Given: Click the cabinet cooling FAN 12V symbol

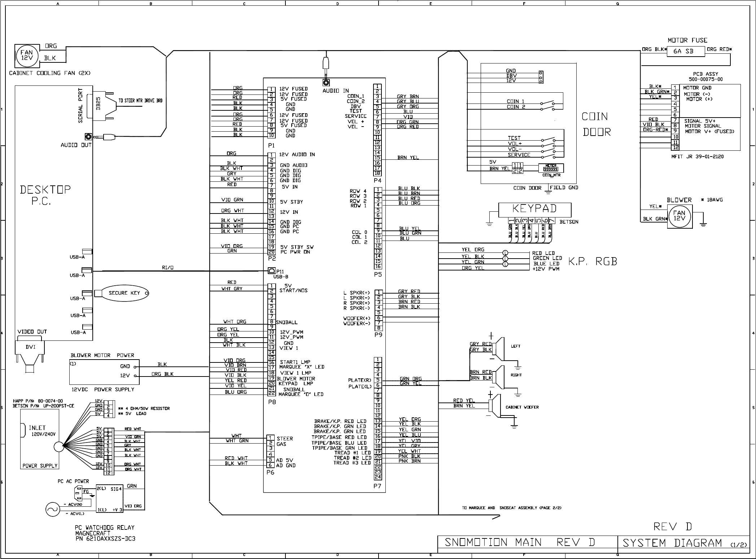Looking at the screenshot, I should coord(27,56).
